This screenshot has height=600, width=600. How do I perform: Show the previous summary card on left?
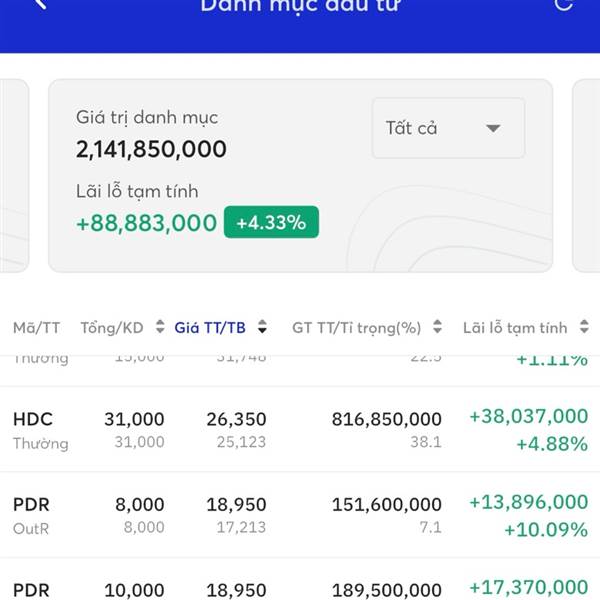pos(14,176)
